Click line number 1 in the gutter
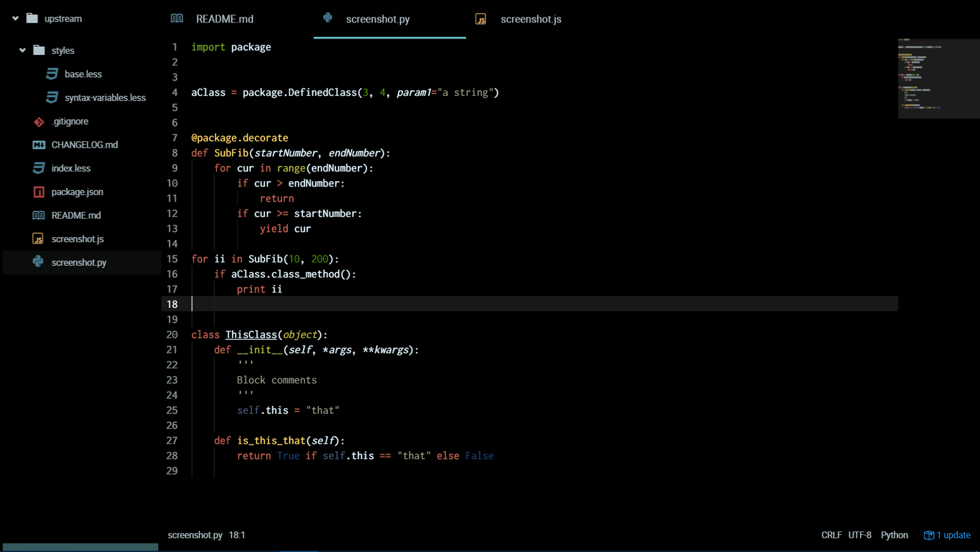The height and width of the screenshot is (552, 980). point(175,47)
